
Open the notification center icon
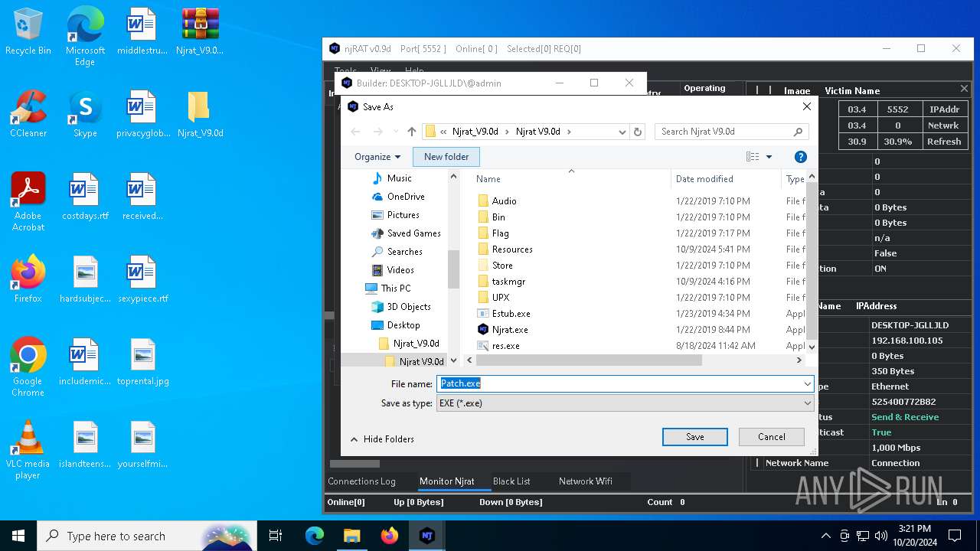tap(955, 536)
